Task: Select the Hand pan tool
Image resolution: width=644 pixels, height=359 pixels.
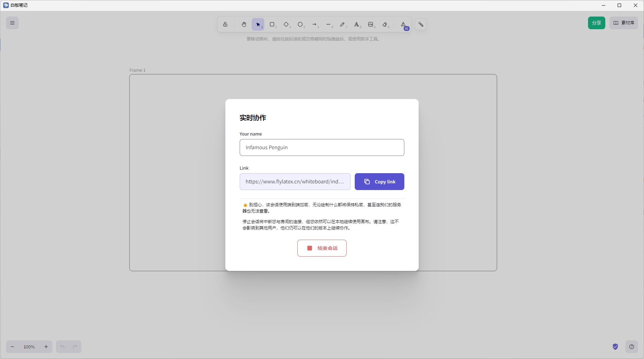Action: [x=244, y=24]
